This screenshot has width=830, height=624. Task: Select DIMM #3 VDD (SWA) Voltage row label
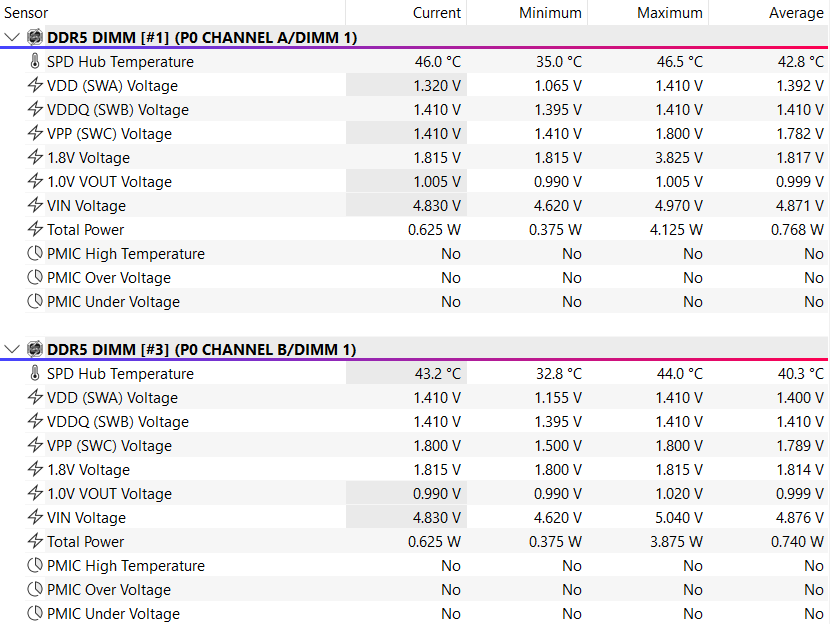[x=112, y=397]
